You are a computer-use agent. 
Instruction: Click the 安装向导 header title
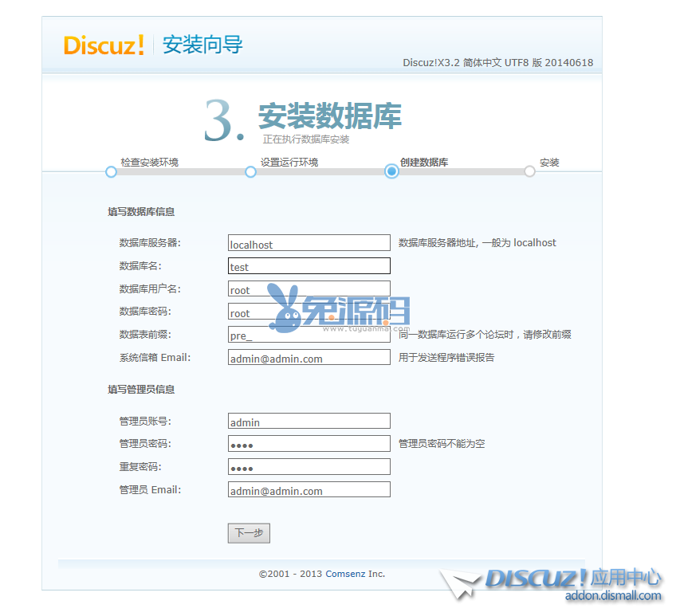tap(202, 45)
